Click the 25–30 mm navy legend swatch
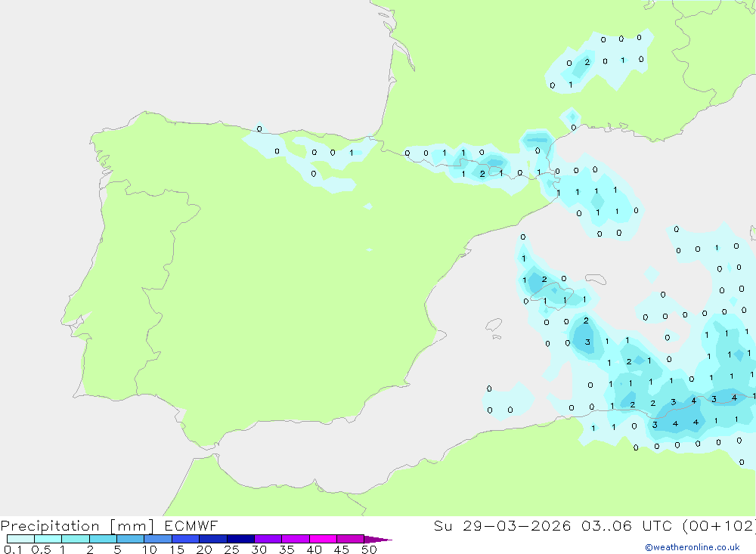 click(240, 539)
